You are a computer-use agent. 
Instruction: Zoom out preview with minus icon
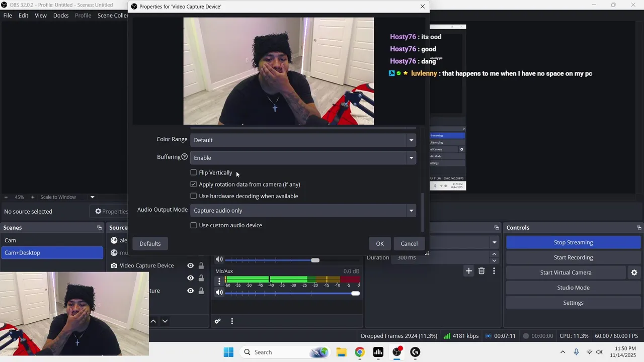(6, 197)
